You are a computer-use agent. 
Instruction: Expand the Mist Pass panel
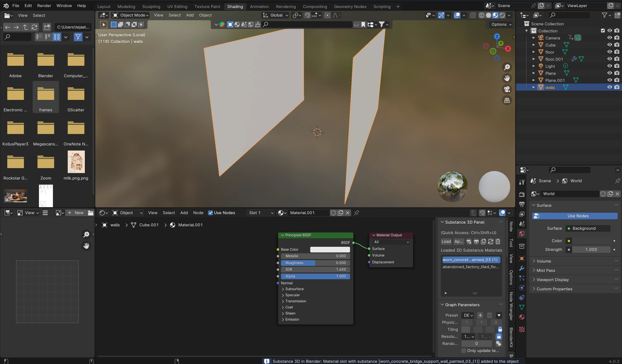(x=545, y=270)
